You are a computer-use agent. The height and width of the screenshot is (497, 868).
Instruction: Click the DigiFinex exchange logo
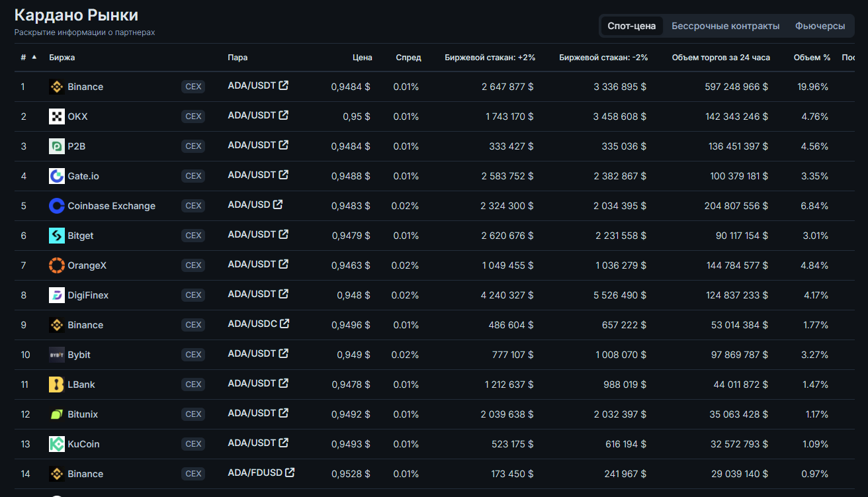click(57, 295)
